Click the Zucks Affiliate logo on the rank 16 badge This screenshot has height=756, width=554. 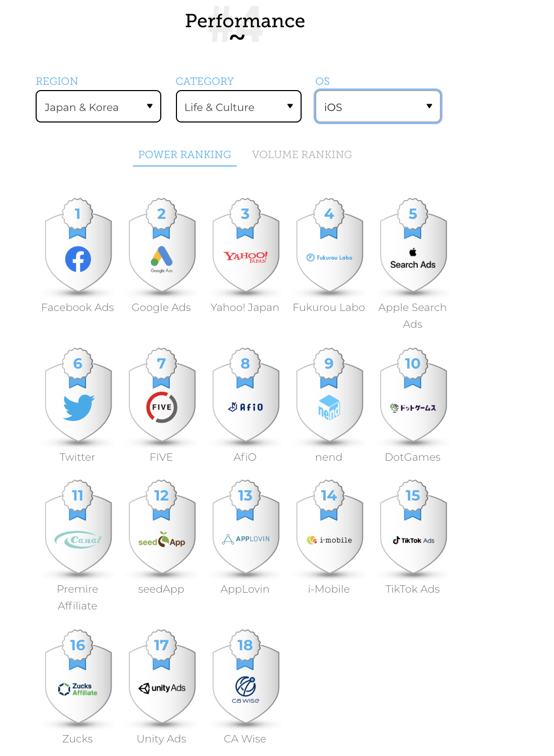tap(78, 689)
